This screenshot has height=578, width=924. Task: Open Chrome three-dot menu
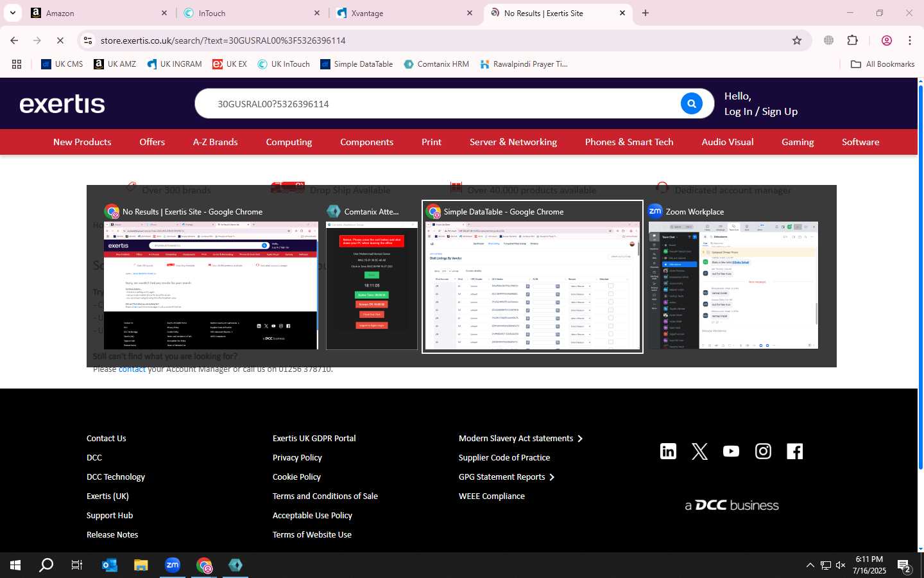[910, 40]
